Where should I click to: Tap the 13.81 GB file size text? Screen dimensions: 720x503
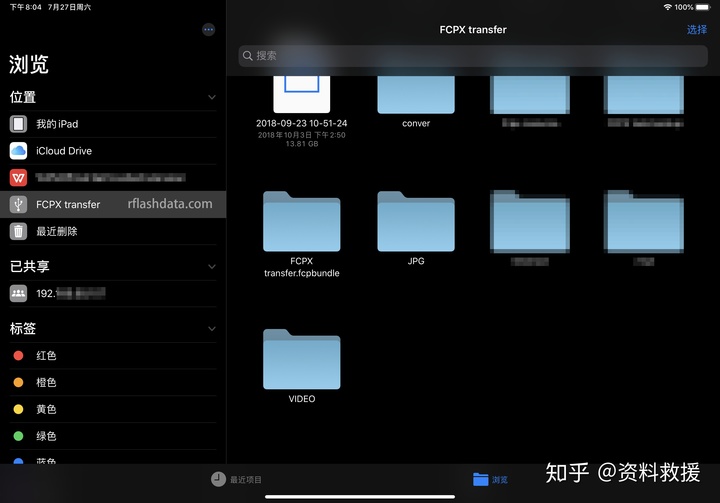pyautogui.click(x=302, y=144)
